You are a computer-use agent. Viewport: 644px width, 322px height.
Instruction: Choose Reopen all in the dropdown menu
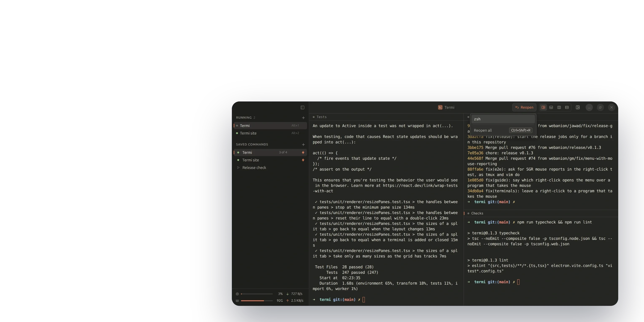tap(503, 131)
